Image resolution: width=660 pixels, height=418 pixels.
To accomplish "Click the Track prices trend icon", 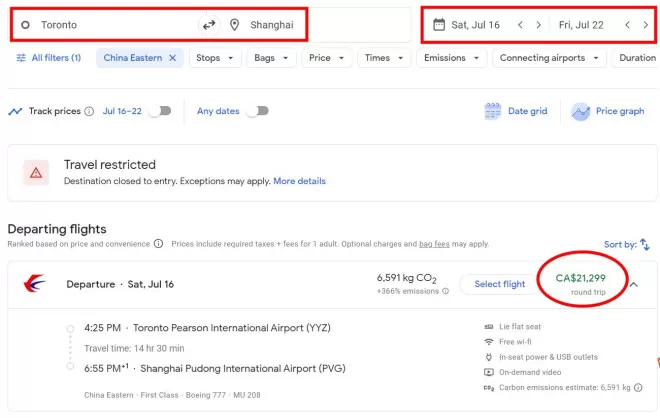I will coord(15,111).
